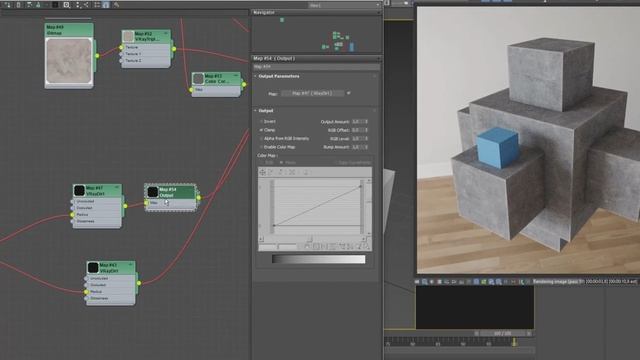Click the Map #54 name field
Screen dimensions: 640x360
tap(316, 67)
